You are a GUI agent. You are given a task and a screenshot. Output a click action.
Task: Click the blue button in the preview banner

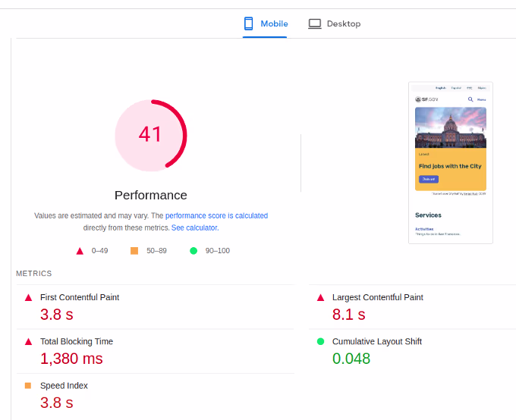pos(429,179)
